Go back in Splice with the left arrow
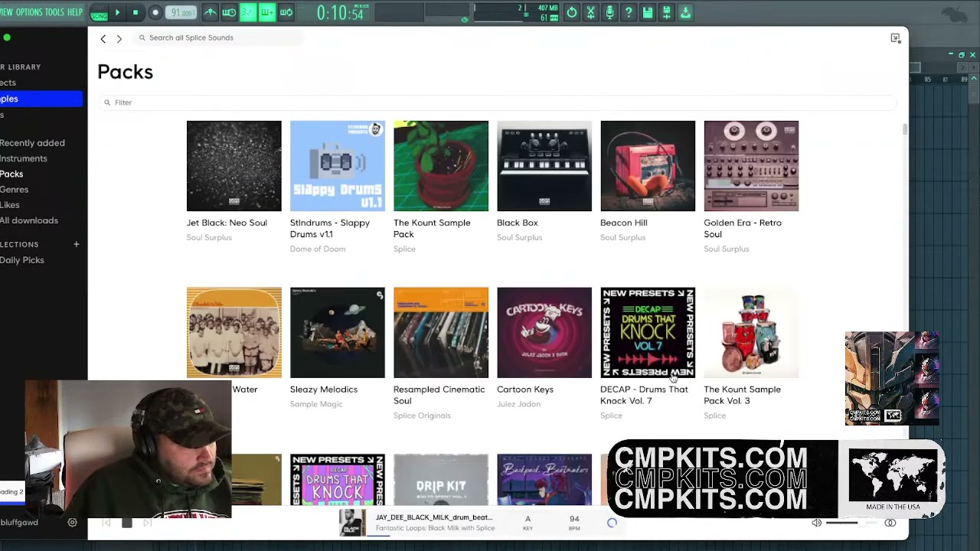 click(x=103, y=38)
